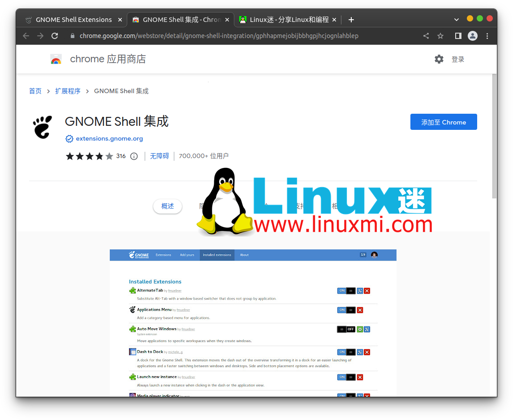The height and width of the screenshot is (420, 513).
Task: Open the web store settings gear
Action: 439,59
